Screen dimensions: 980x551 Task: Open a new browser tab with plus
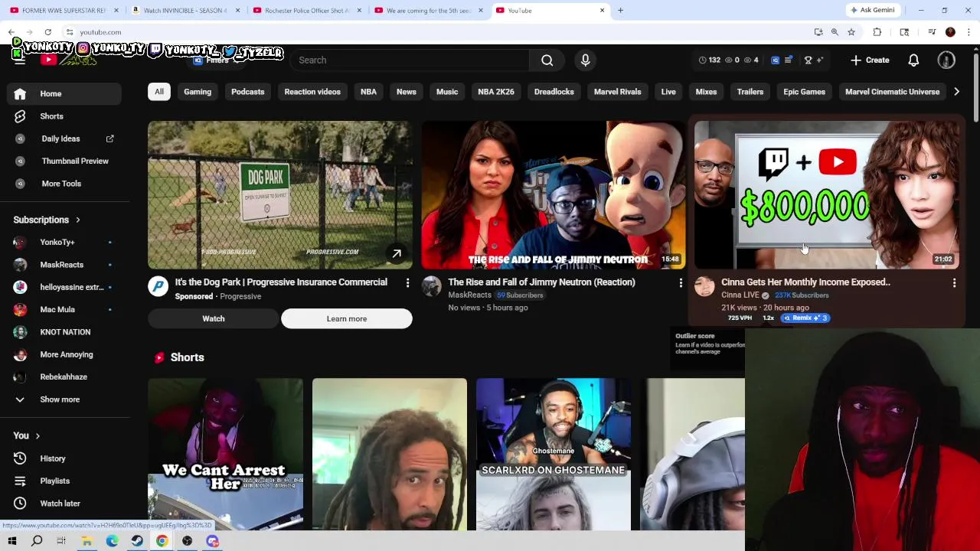pyautogui.click(x=620, y=11)
